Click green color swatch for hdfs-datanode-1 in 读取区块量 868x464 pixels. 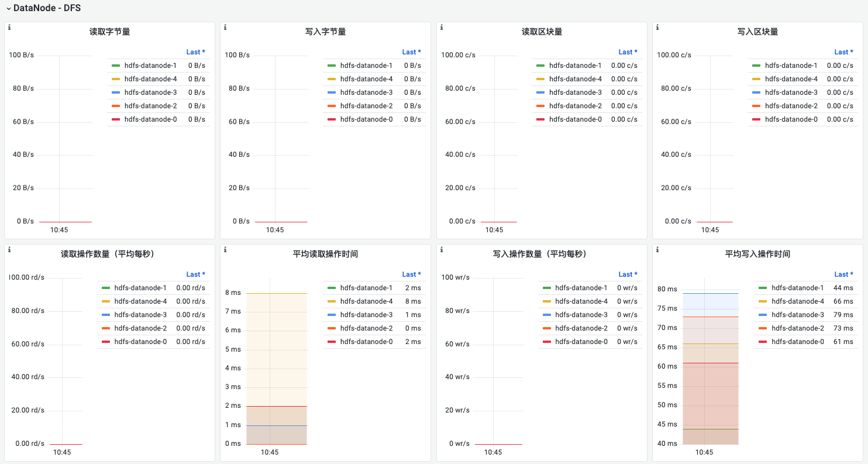540,66
